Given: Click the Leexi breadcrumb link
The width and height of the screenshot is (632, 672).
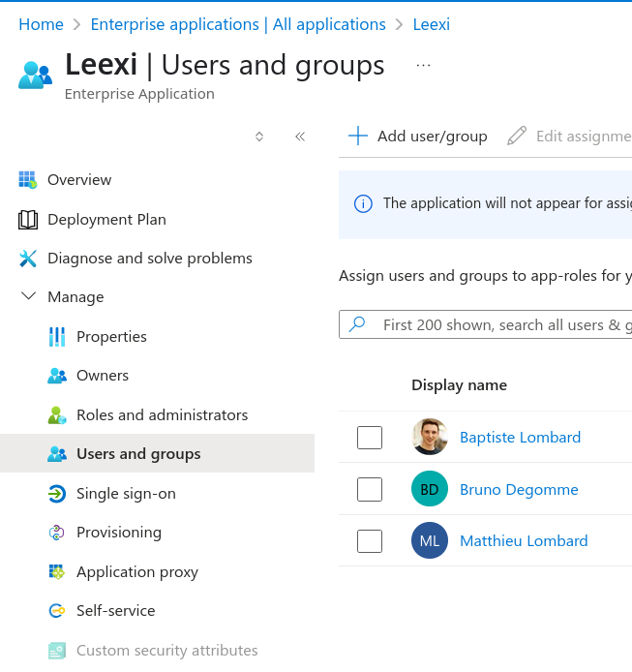Looking at the screenshot, I should pos(432,24).
